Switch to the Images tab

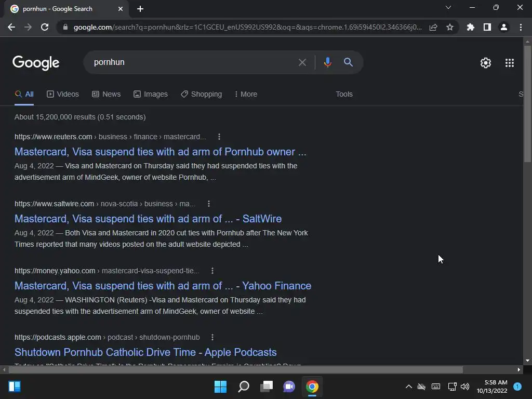coord(151,94)
